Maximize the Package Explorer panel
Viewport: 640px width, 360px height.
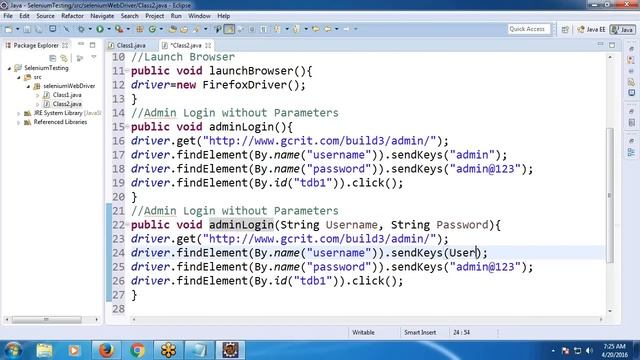pyautogui.click(x=93, y=45)
